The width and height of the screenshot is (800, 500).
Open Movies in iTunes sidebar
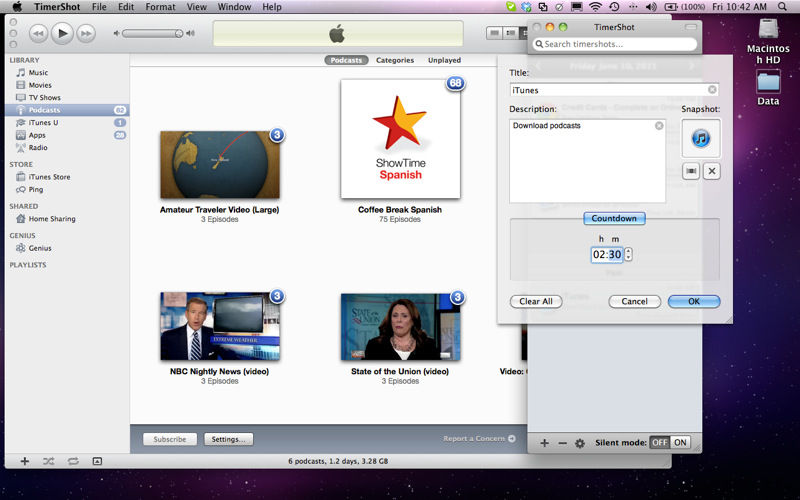click(x=40, y=85)
